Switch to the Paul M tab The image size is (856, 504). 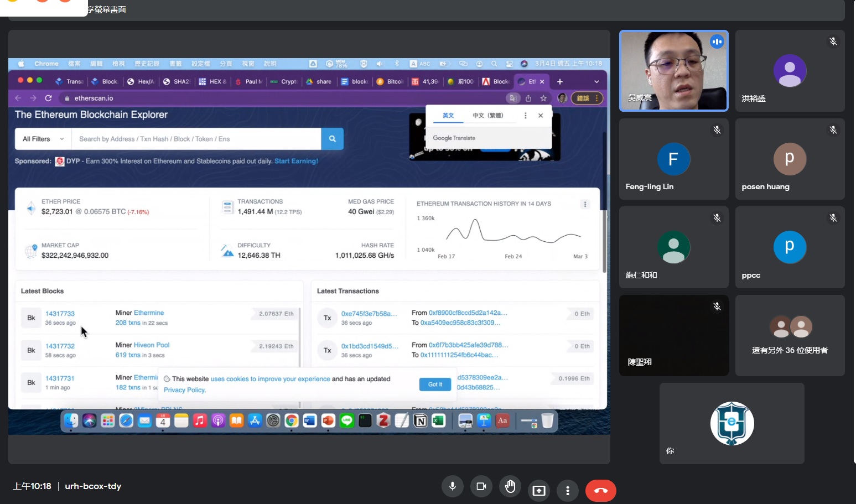click(249, 81)
